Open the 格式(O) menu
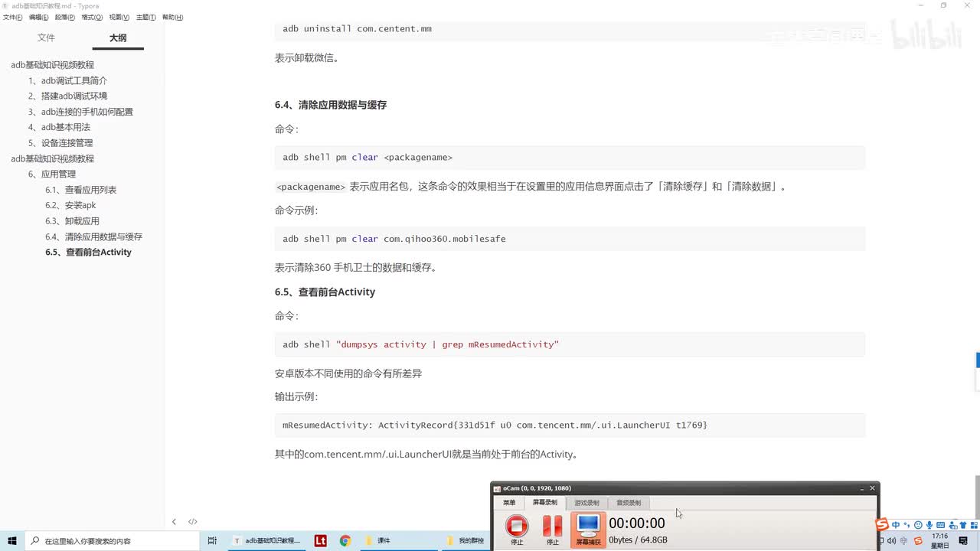This screenshot has width=980, height=551. (92, 17)
